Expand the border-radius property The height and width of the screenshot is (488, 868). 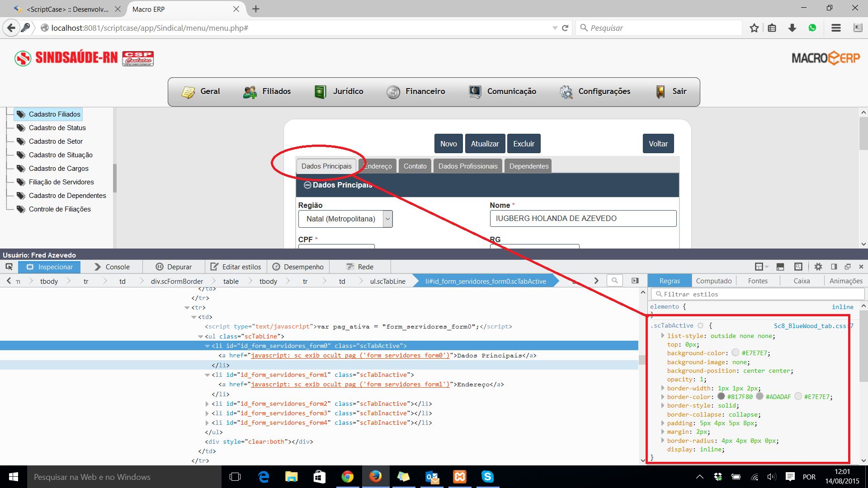[663, 441]
